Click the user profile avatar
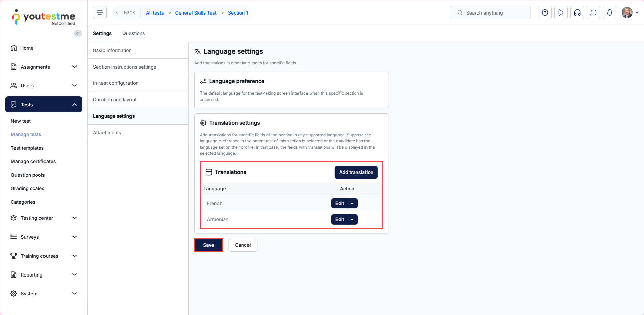Image resolution: width=644 pixels, height=315 pixels. [627, 13]
